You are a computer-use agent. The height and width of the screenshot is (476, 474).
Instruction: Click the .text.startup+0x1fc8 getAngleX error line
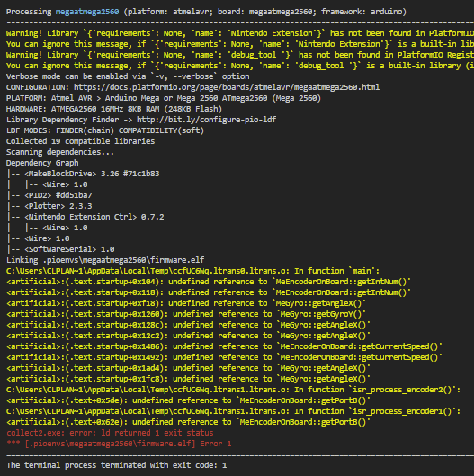click(188, 379)
